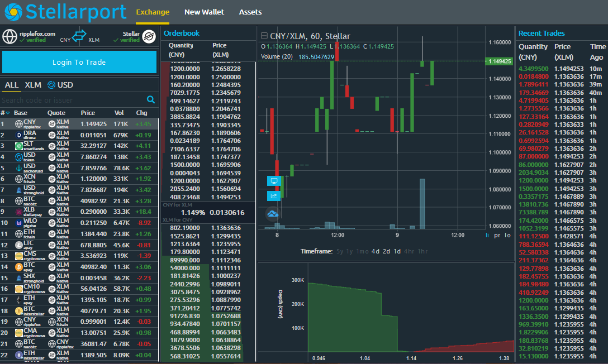Switch to the Assets tab

250,12
